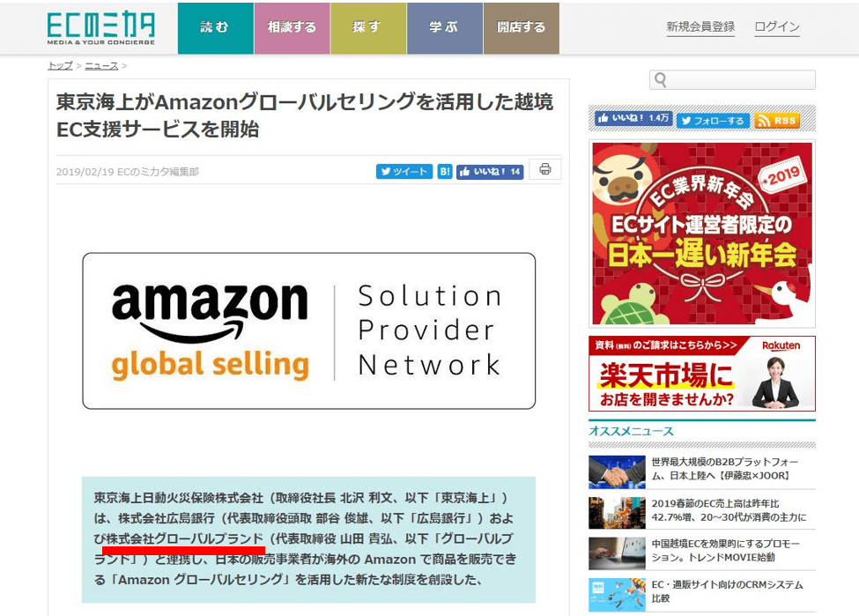Click the printer icon below the headline
Viewport: 859px width, 616px height.
pos(545,169)
